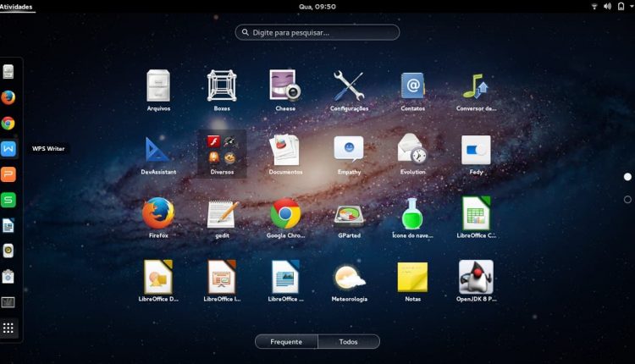This screenshot has height=364, width=635.
Task: Click the battery icon in top bar
Action: click(621, 7)
